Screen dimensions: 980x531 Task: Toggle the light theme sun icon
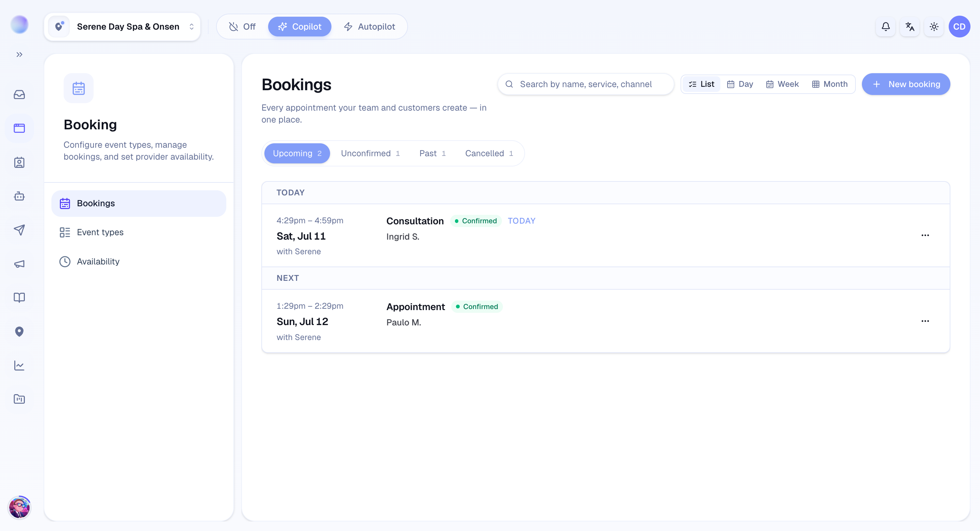tap(934, 27)
